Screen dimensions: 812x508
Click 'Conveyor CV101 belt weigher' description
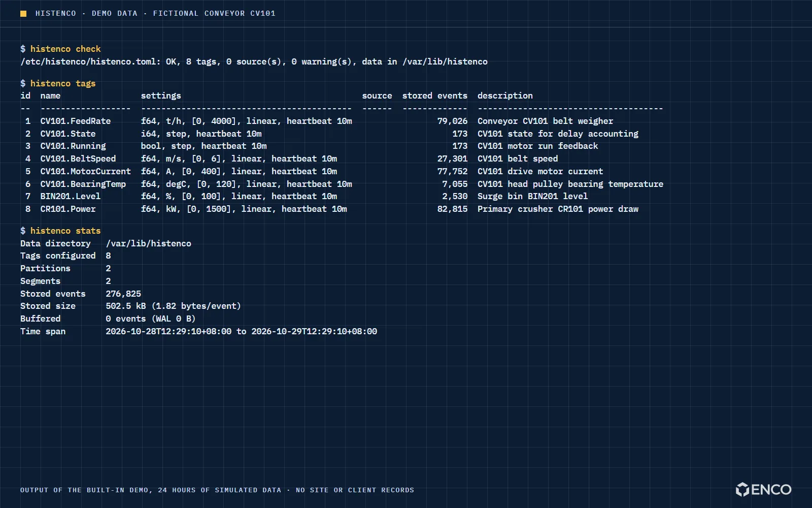pyautogui.click(x=545, y=121)
